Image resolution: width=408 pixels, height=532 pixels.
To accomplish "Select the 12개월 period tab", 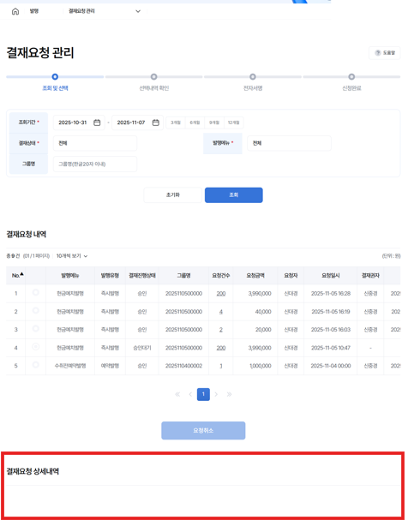I will (x=233, y=123).
